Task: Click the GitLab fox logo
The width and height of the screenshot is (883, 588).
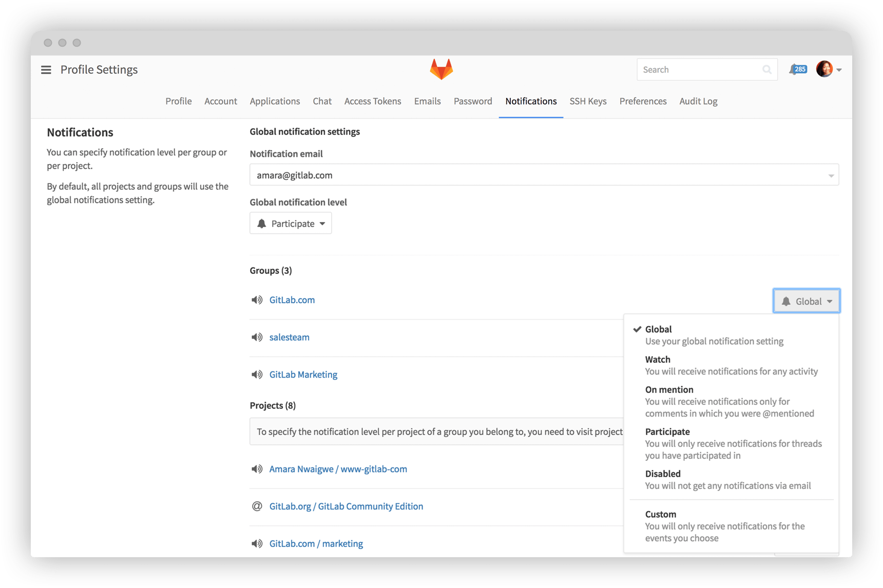Action: tap(441, 69)
